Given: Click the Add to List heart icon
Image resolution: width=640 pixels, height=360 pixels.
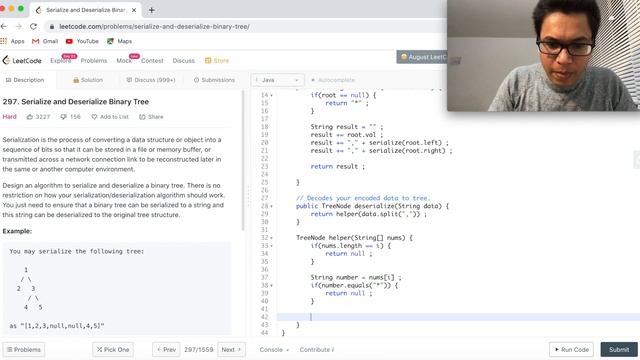Looking at the screenshot, I should (94, 117).
